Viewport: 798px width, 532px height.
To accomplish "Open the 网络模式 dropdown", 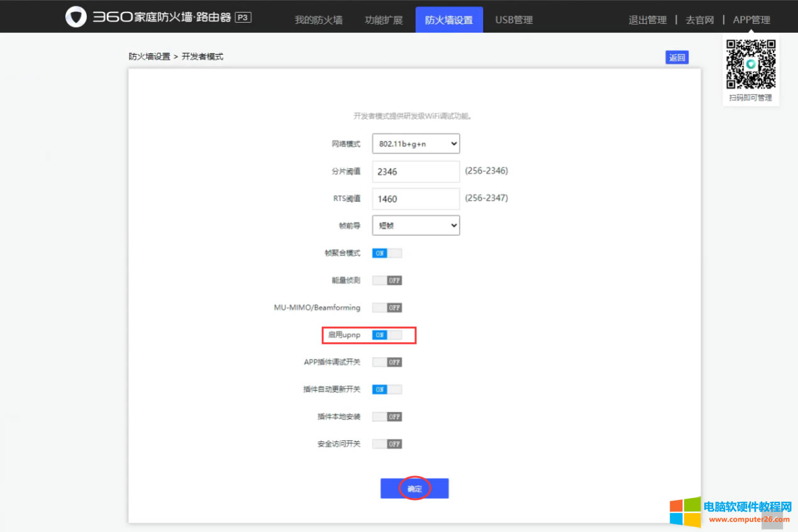I will click(416, 143).
